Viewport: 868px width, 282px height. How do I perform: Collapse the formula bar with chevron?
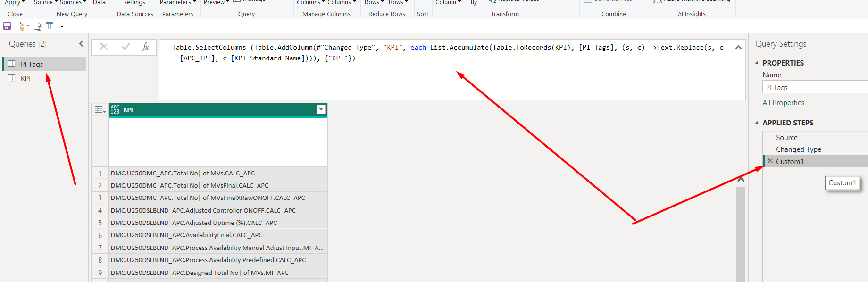pyautogui.click(x=738, y=48)
